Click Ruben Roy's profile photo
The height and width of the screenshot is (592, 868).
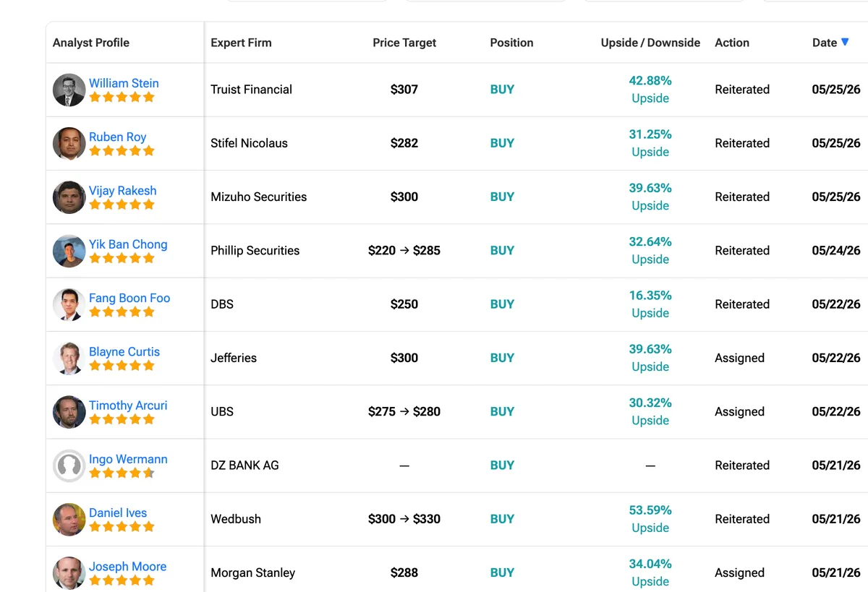(69, 143)
